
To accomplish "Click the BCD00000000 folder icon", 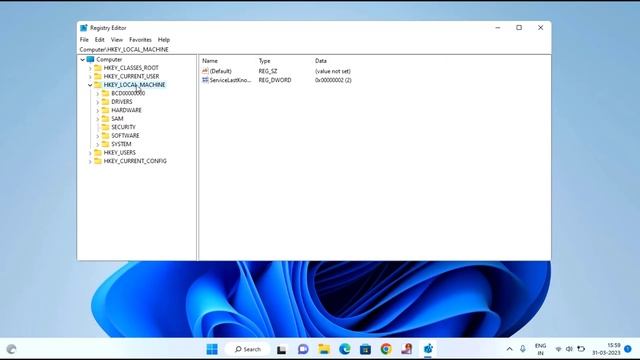I will tap(105, 93).
